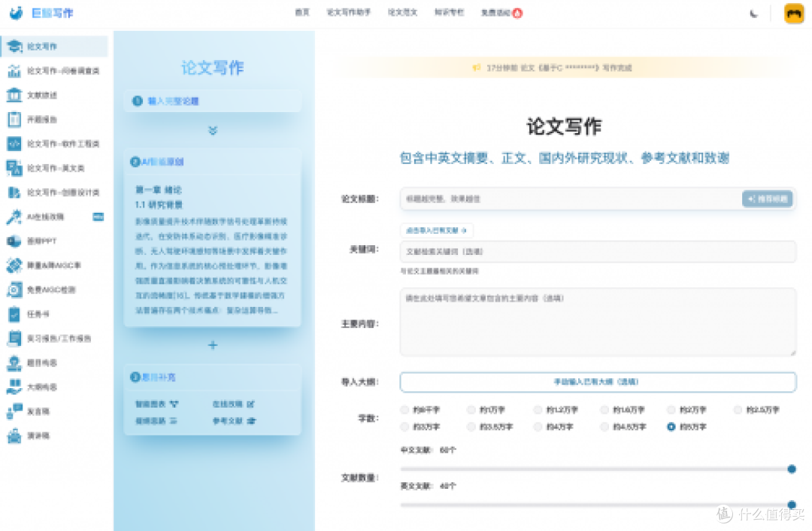Viewport: 812px width, 531px height.
Task: Open 降重&降AIGC率 icon in sidebar
Action: point(14,265)
